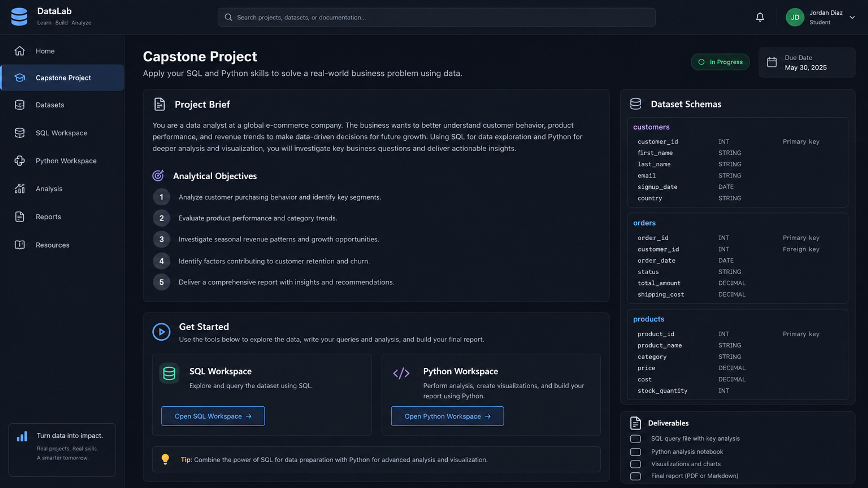
Task: Click the In Progress status badge
Action: (720, 62)
